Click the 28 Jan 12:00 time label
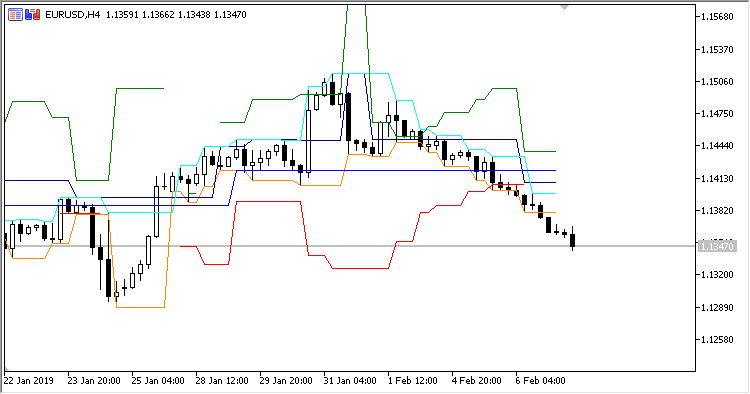The image size is (750, 394). [222, 381]
